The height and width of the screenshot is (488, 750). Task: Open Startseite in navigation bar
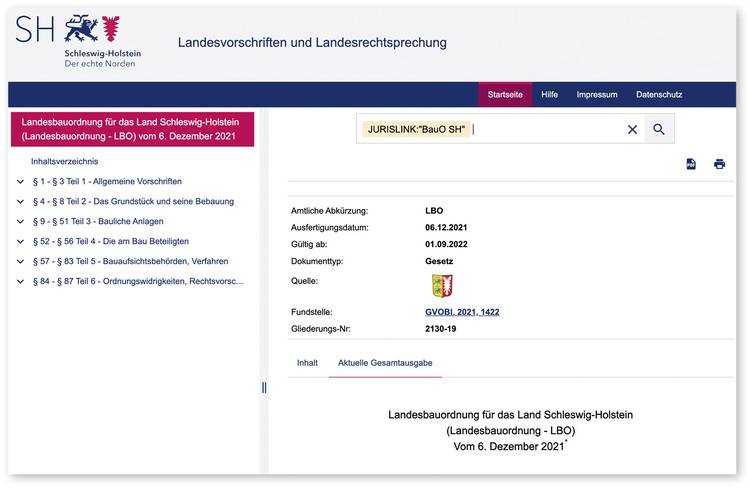point(505,95)
